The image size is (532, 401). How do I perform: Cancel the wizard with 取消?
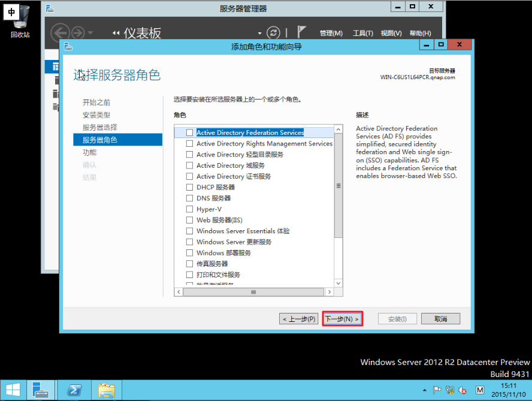click(440, 319)
